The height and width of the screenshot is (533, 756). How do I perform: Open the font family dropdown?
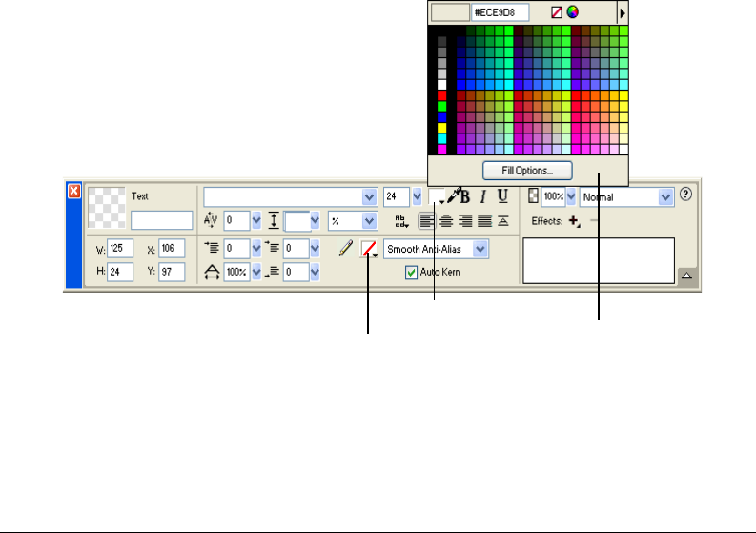(369, 196)
